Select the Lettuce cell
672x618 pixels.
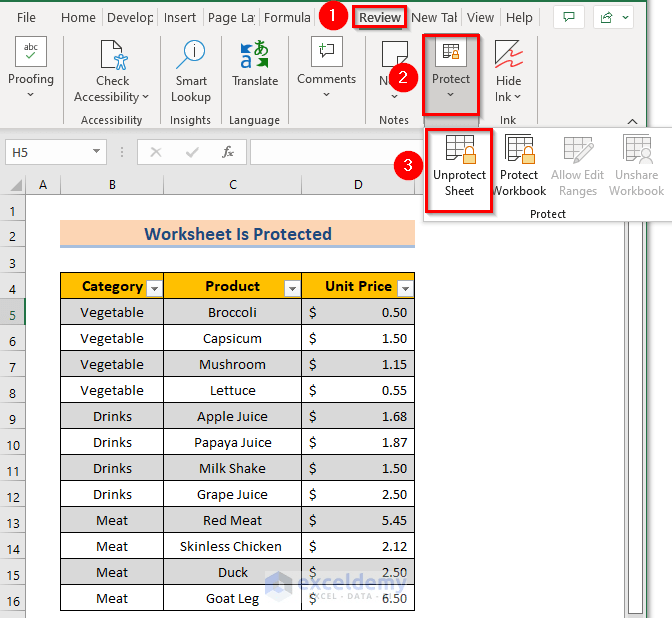(x=232, y=390)
